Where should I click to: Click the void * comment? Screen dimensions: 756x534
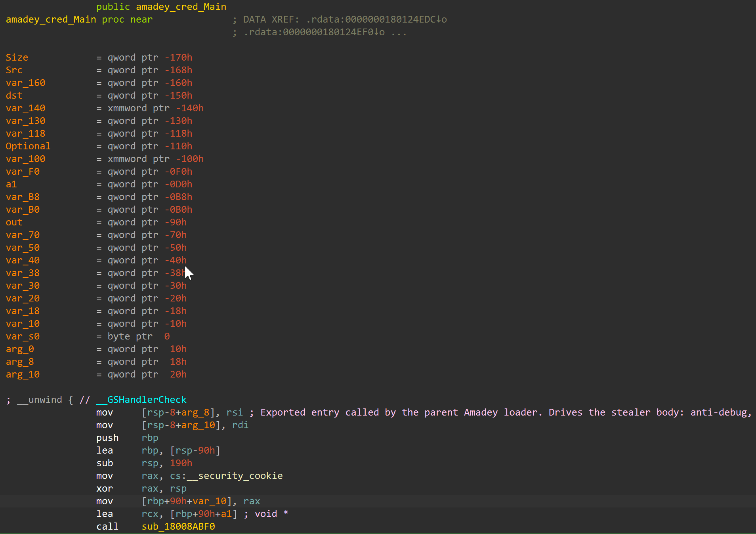[x=271, y=514]
